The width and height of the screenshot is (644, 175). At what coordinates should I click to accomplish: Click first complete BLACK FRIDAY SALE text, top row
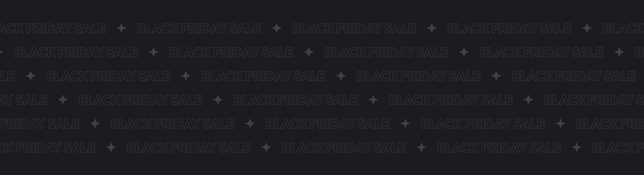[199, 28]
